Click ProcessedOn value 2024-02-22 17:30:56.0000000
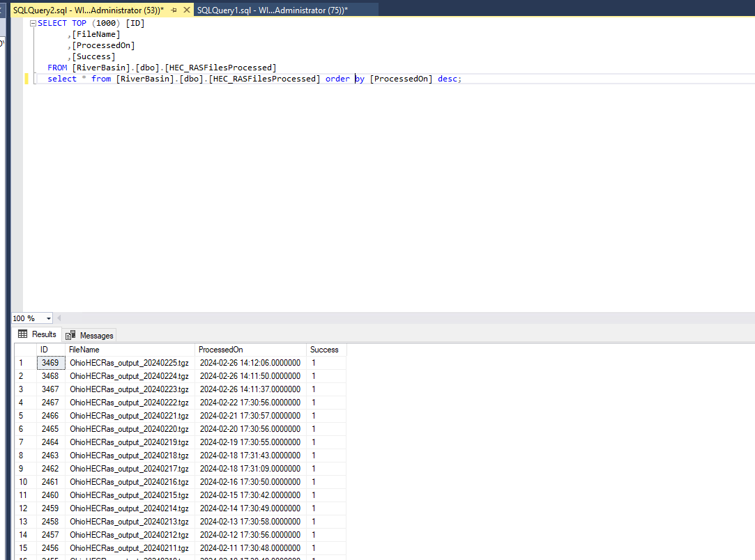This screenshot has height=560, width=755. [x=250, y=403]
